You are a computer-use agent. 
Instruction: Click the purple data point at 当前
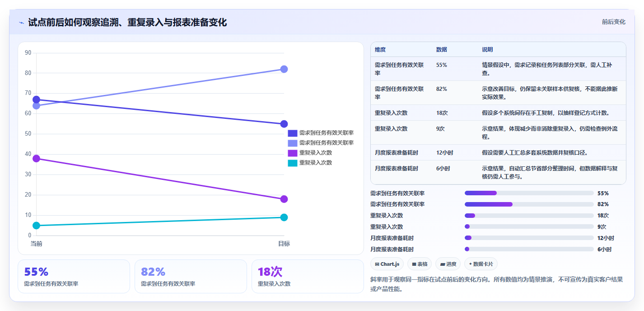point(37,158)
